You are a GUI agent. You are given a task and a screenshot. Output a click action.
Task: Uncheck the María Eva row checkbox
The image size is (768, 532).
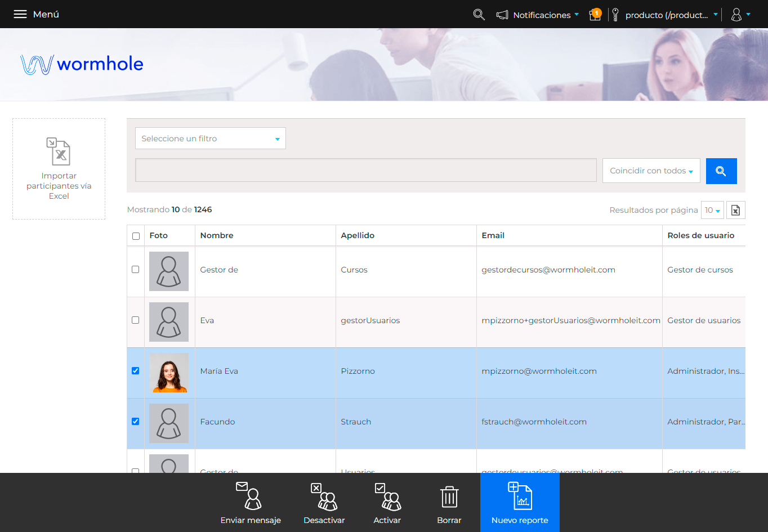(135, 370)
